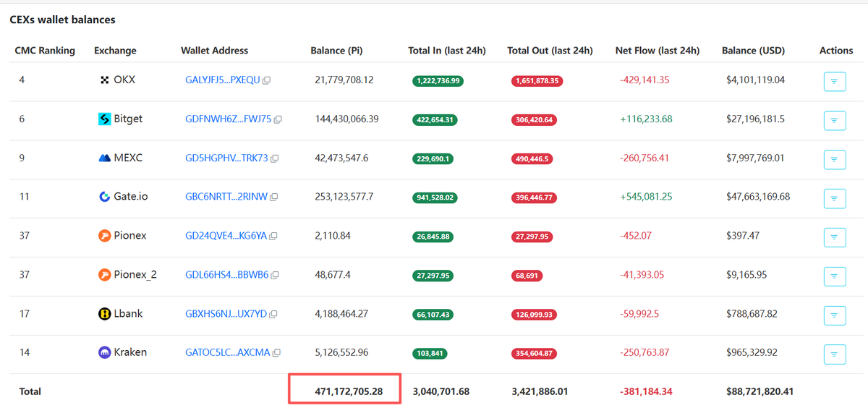The image size is (868, 408).
Task: Copy the Pionex_2 wallet address icon
Action: coord(275,275)
